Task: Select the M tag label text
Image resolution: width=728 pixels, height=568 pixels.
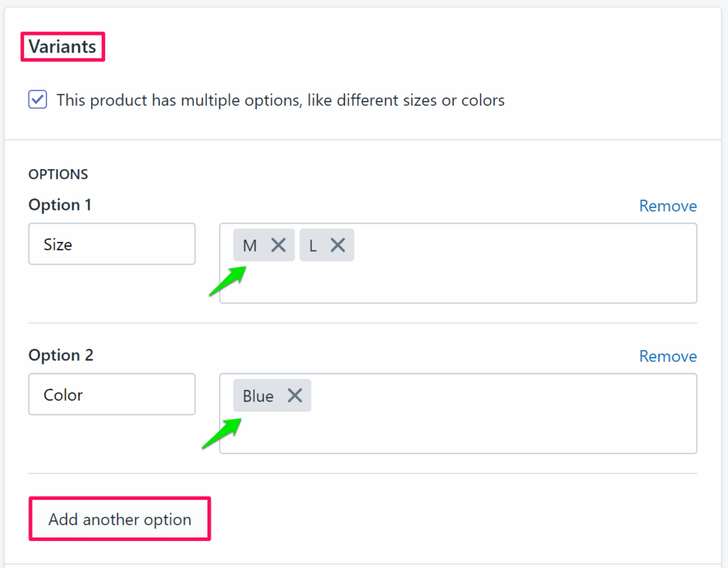Action: point(250,246)
